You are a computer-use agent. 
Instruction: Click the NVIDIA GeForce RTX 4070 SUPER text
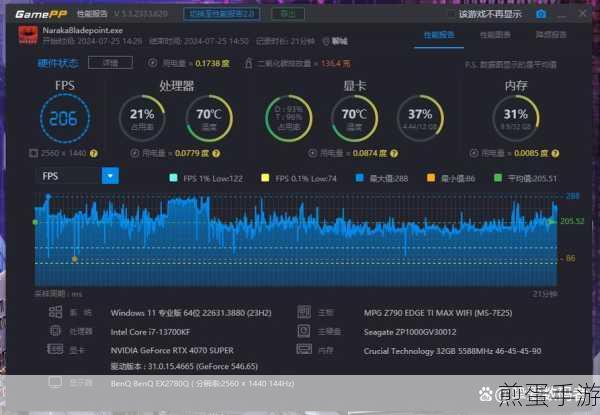[x=172, y=350]
